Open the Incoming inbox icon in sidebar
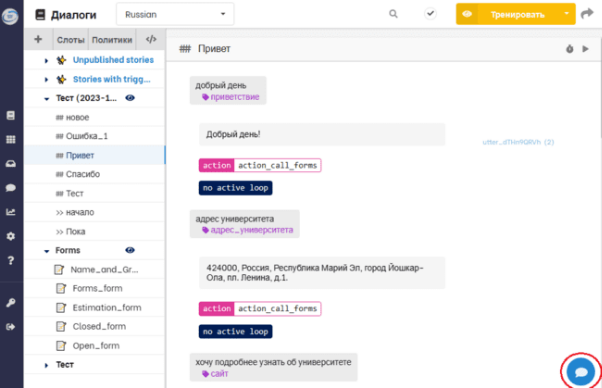The width and height of the screenshot is (602, 388). coord(10,163)
